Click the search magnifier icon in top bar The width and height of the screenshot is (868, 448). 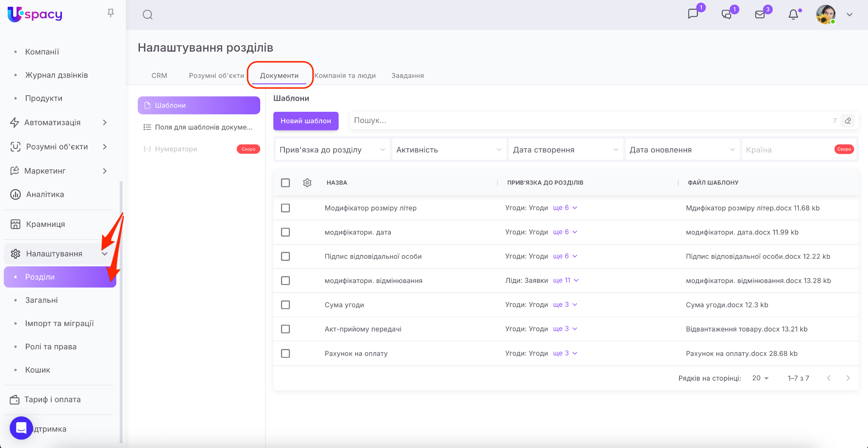pos(147,15)
